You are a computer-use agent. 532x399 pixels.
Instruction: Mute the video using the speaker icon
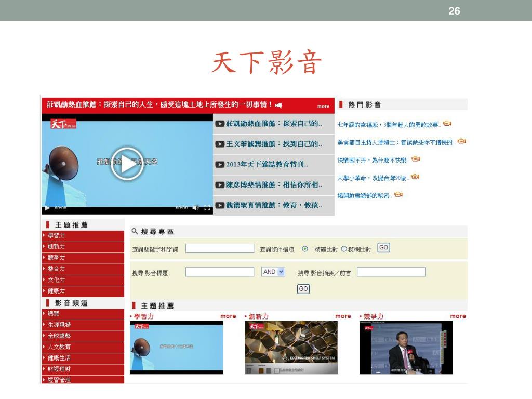(x=196, y=208)
